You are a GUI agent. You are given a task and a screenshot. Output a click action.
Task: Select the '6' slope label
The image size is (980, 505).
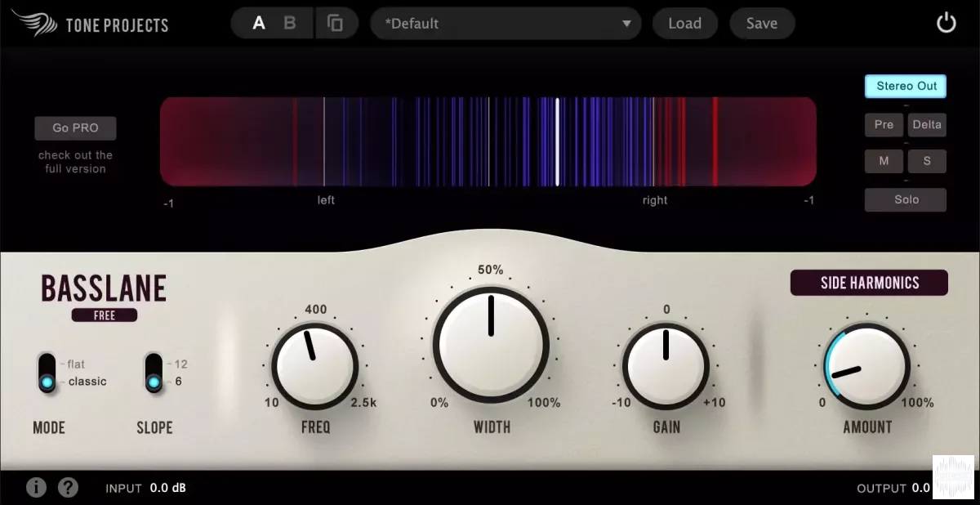click(x=178, y=382)
